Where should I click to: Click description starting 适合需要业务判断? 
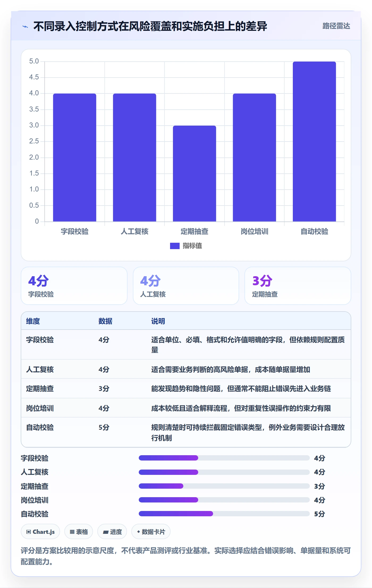pyautogui.click(x=231, y=369)
